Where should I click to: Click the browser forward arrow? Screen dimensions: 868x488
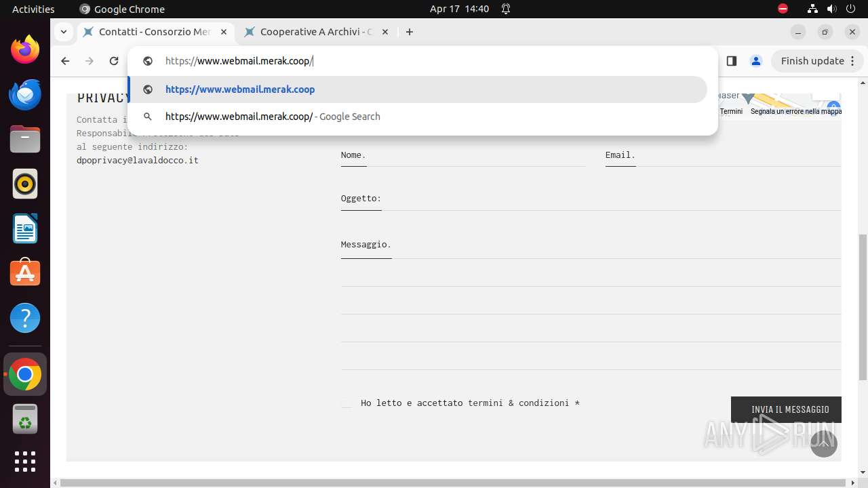point(90,61)
